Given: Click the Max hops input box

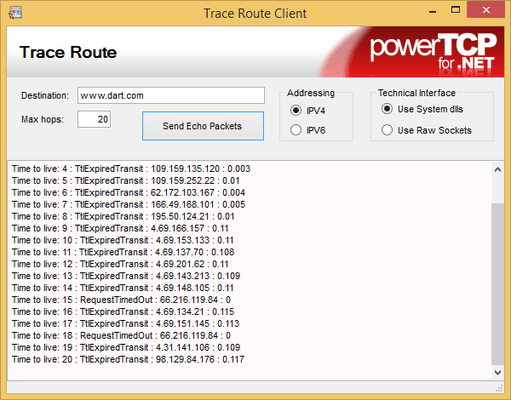Looking at the screenshot, I should tap(94, 119).
